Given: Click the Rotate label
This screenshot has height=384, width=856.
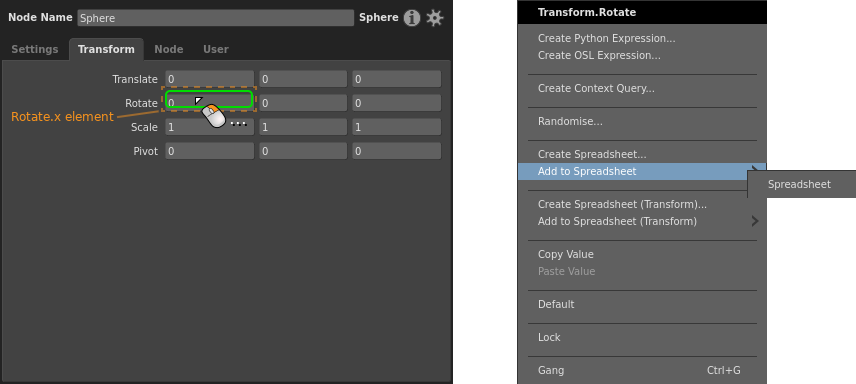Looking at the screenshot, I should click(141, 103).
